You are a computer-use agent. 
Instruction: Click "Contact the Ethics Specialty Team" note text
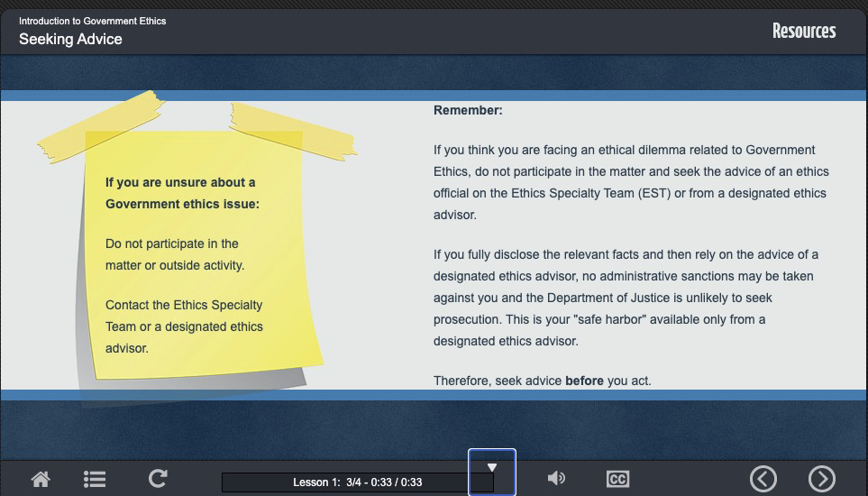click(184, 326)
